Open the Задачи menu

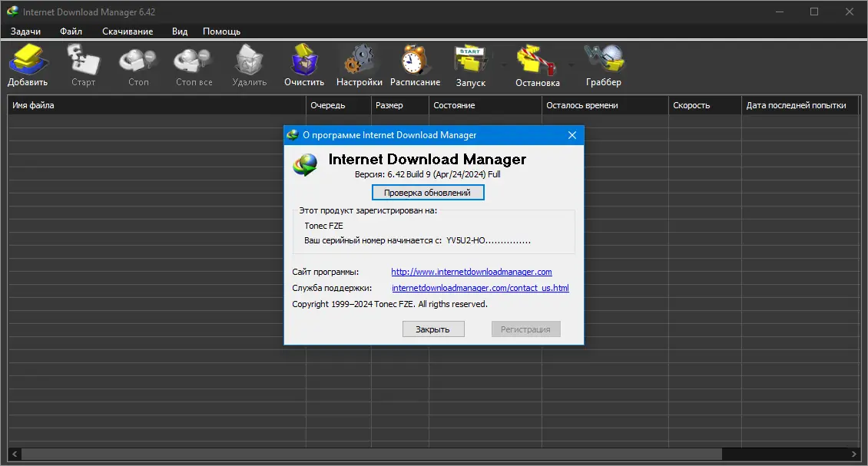click(x=25, y=31)
